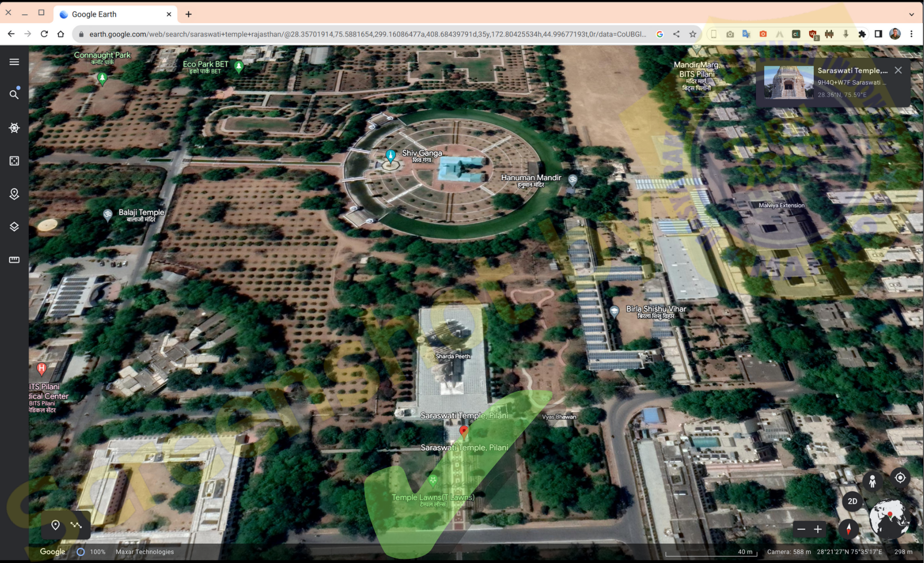The height and width of the screenshot is (563, 924).
Task: Click the Google logo in footer
Action: (53, 552)
